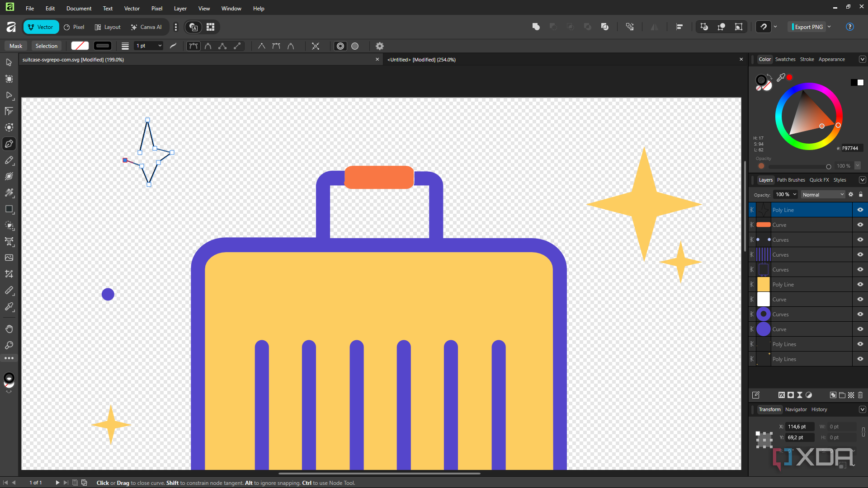Open the Color panel options menu
The image size is (868, 488).
coord(862,59)
